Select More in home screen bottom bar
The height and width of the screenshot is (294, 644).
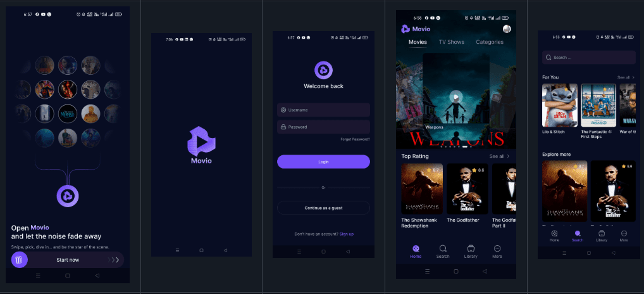point(497,252)
